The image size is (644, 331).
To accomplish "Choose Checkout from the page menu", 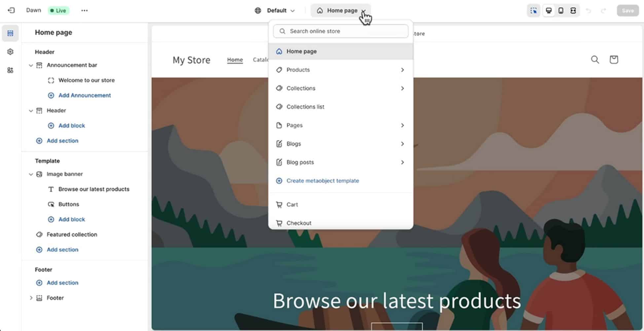I will pos(299,223).
